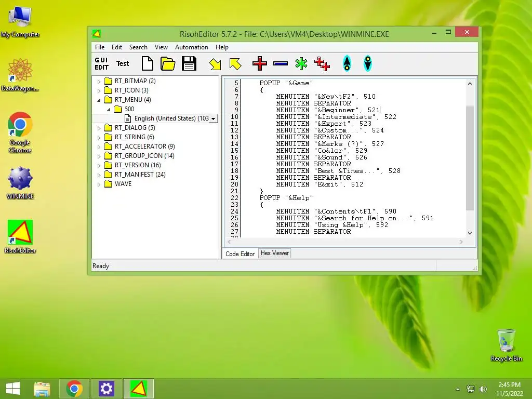Open File Explorer from the taskbar

point(42,389)
